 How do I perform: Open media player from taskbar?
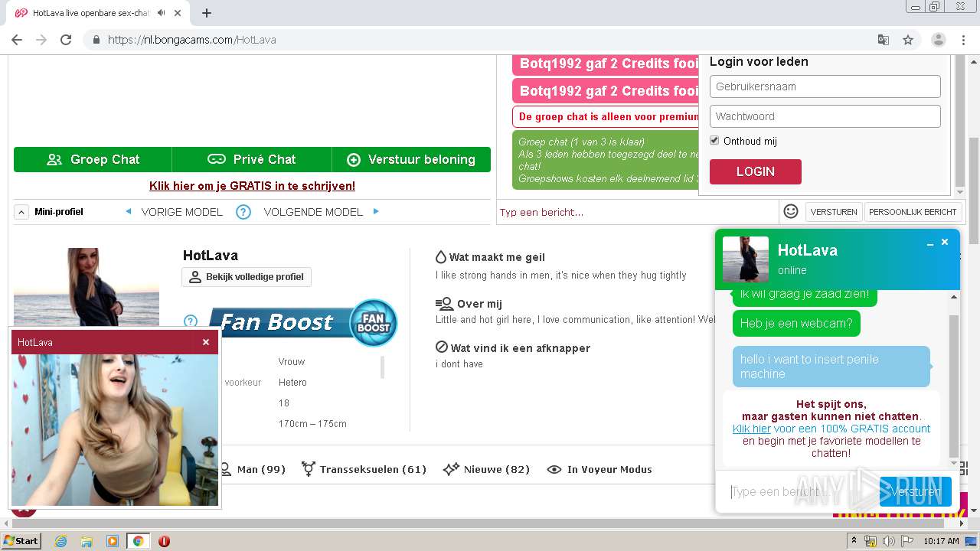(x=113, y=541)
